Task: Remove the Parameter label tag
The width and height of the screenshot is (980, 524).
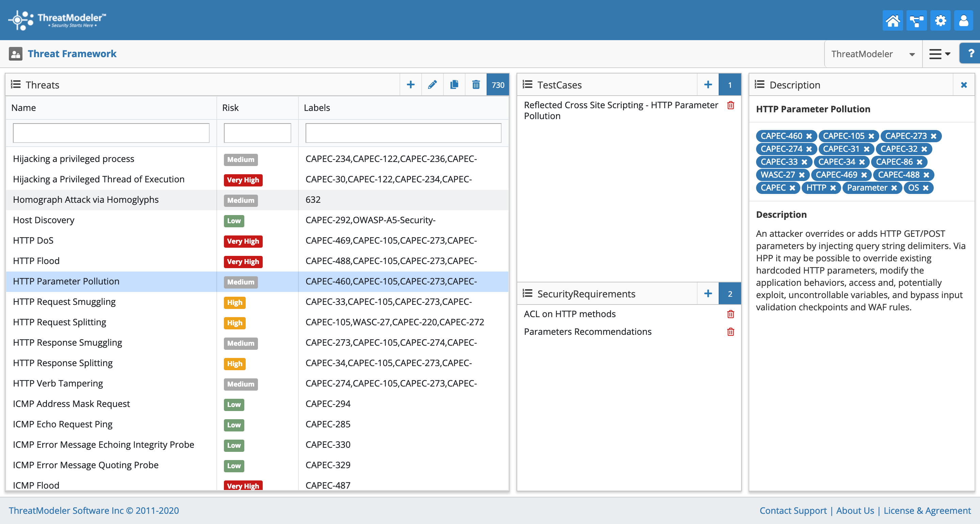Action: click(x=894, y=188)
